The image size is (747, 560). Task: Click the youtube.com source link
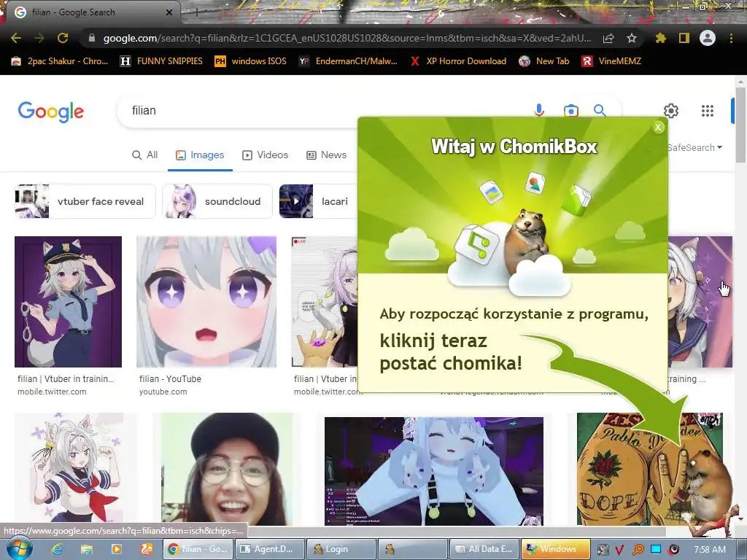[x=163, y=392]
